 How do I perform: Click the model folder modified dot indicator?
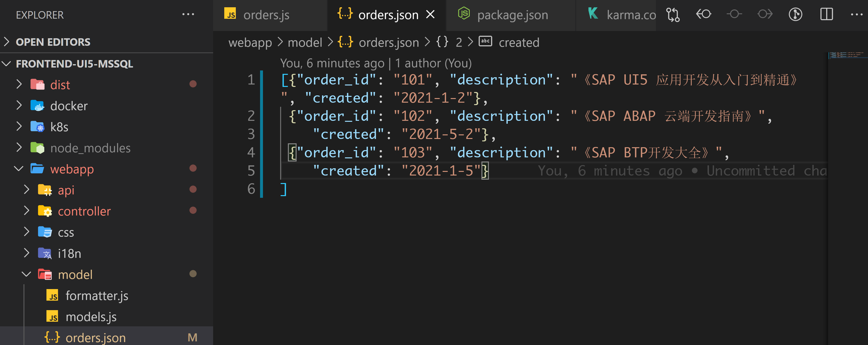pos(193,274)
